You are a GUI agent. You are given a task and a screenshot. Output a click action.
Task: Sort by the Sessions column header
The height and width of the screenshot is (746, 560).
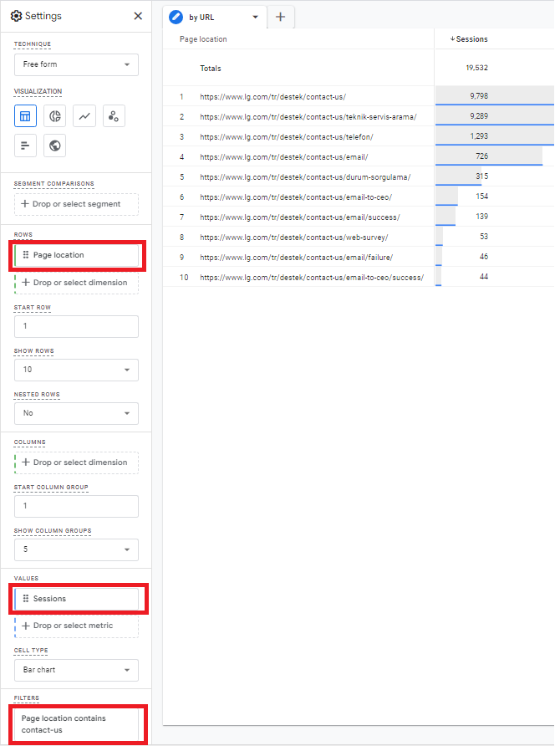(471, 39)
